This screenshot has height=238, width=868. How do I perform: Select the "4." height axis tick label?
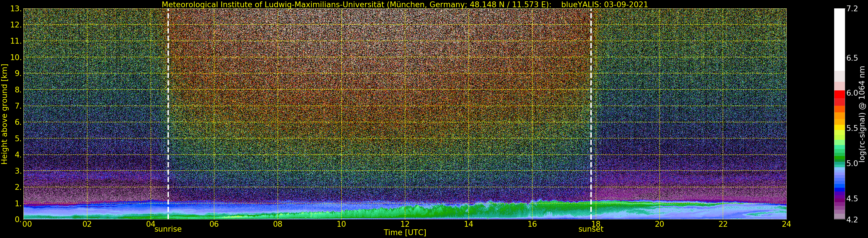click(x=18, y=155)
